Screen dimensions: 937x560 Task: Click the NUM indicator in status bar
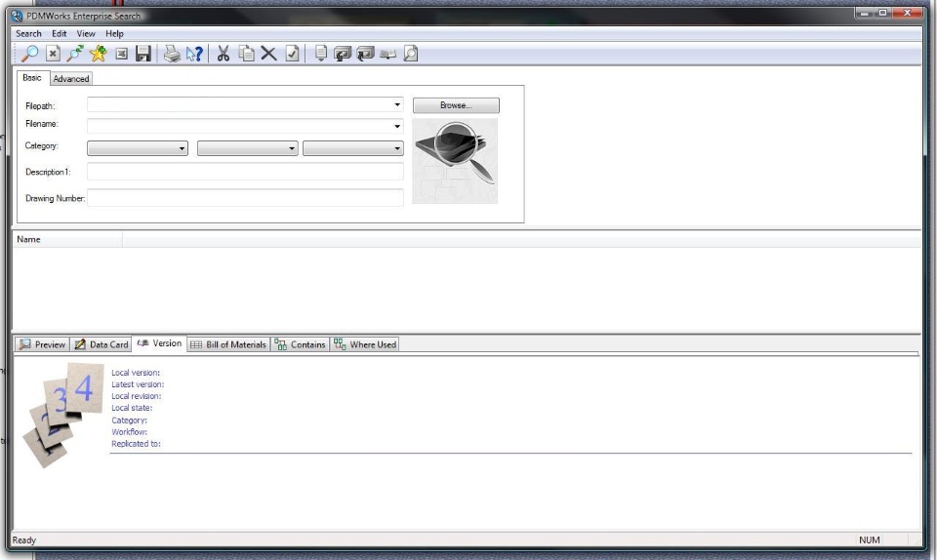tap(870, 540)
